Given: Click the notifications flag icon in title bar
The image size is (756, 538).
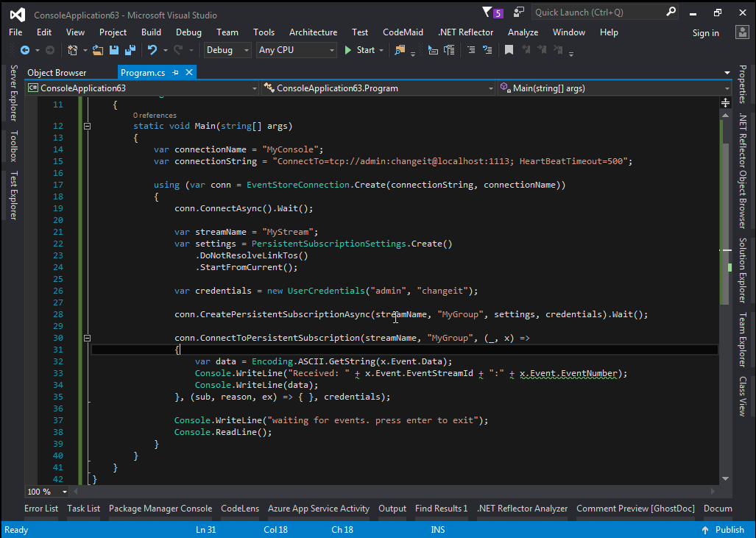Looking at the screenshot, I should 487,12.
